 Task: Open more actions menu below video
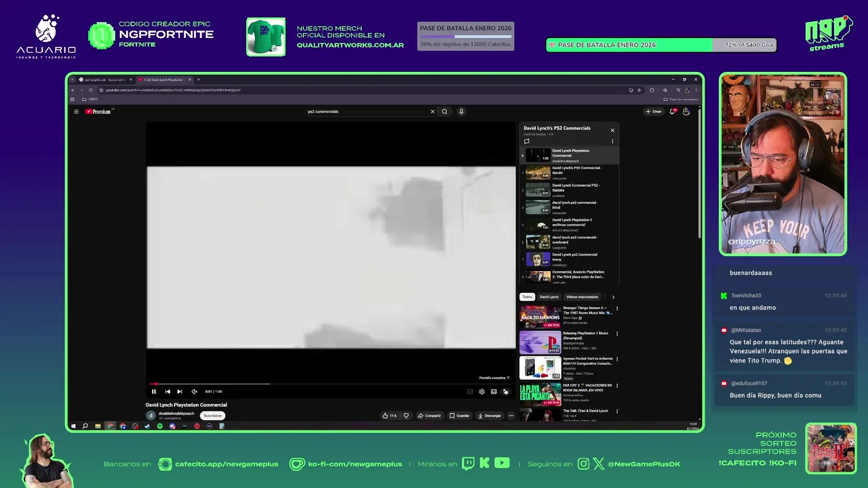coord(511,415)
